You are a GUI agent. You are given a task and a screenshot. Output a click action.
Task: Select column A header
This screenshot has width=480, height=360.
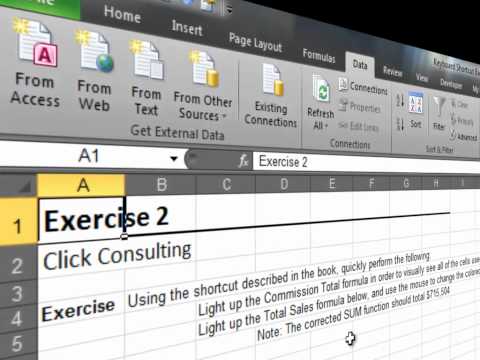point(82,185)
